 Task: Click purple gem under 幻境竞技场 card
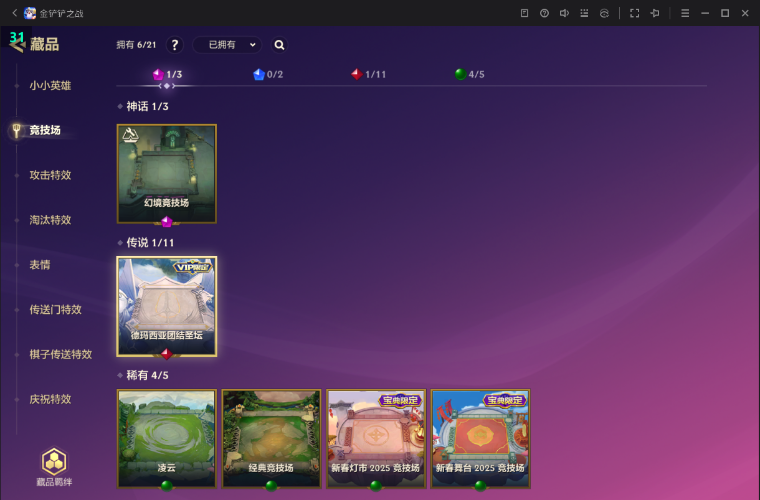pos(167,222)
